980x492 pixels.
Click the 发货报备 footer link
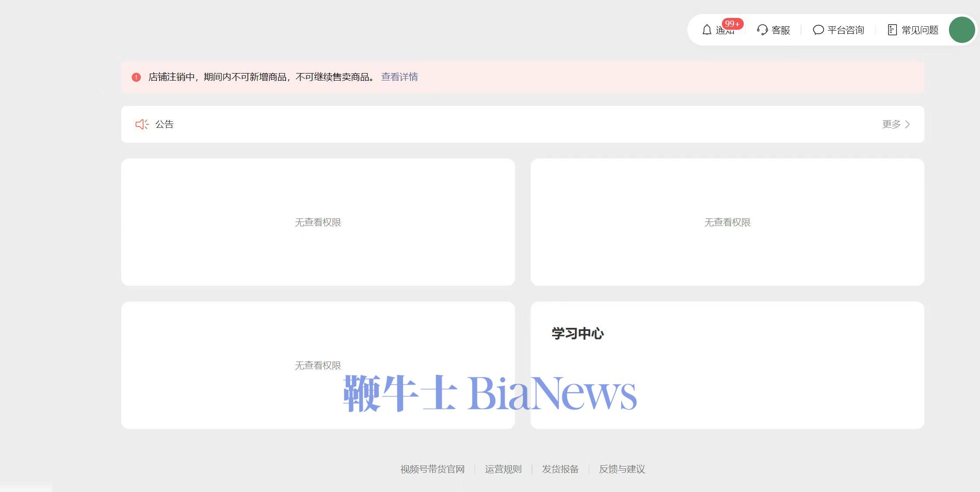(560, 469)
